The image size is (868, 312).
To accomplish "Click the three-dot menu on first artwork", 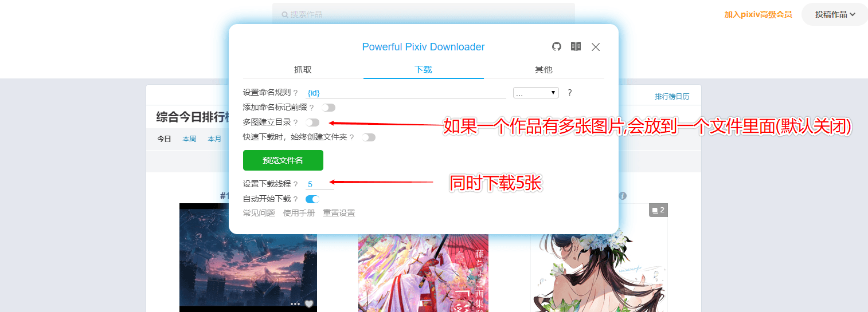I will (295, 304).
